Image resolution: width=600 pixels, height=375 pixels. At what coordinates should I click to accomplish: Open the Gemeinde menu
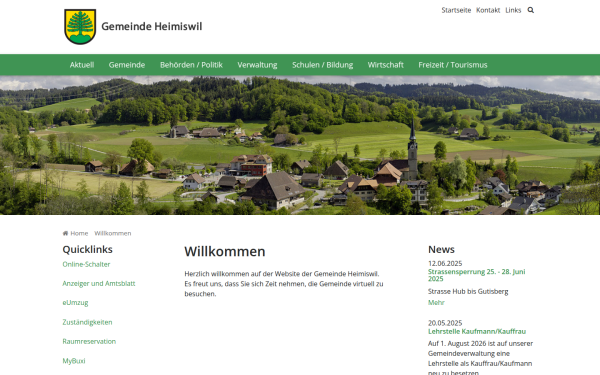click(127, 65)
